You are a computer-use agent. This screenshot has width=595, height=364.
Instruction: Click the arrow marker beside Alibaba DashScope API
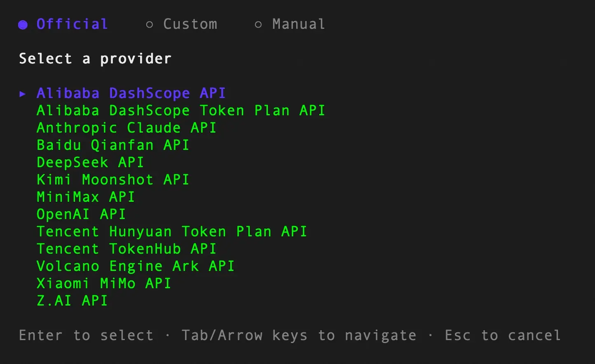[23, 94]
